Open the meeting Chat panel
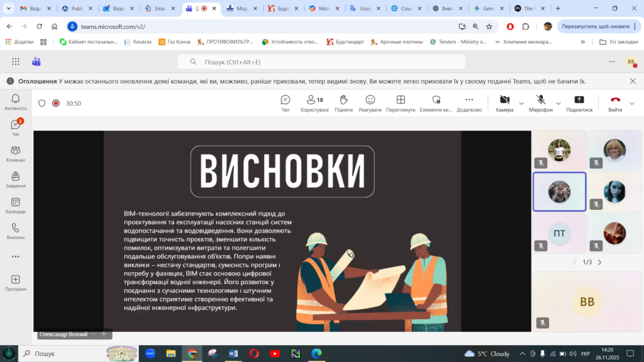Screen dimensions: 644x362 pos(286,103)
